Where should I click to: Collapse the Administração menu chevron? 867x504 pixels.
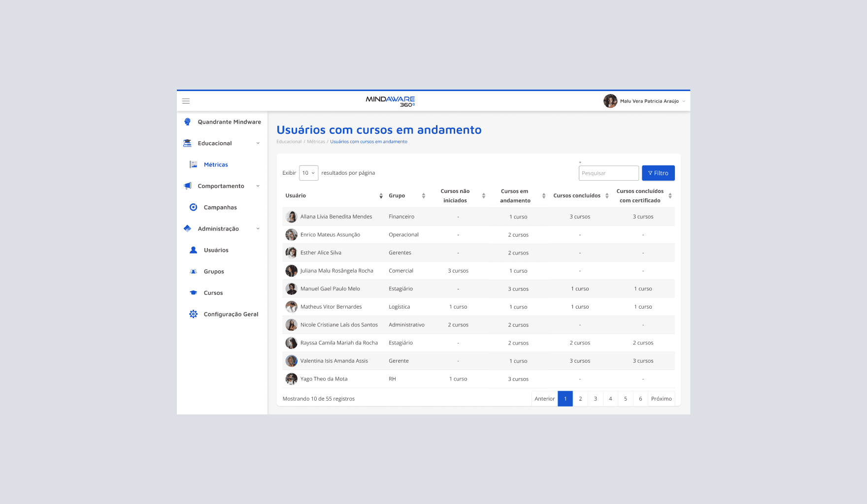(258, 229)
